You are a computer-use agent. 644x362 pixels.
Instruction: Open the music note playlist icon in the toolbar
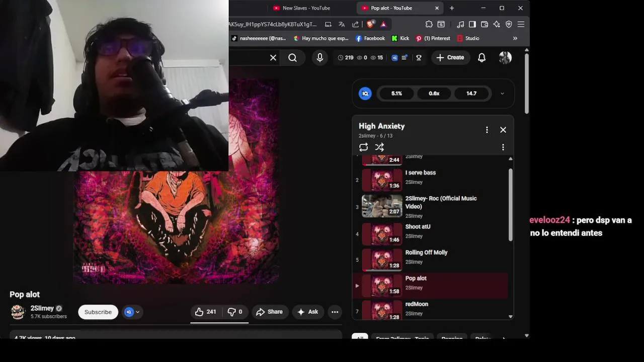pyautogui.click(x=460, y=24)
